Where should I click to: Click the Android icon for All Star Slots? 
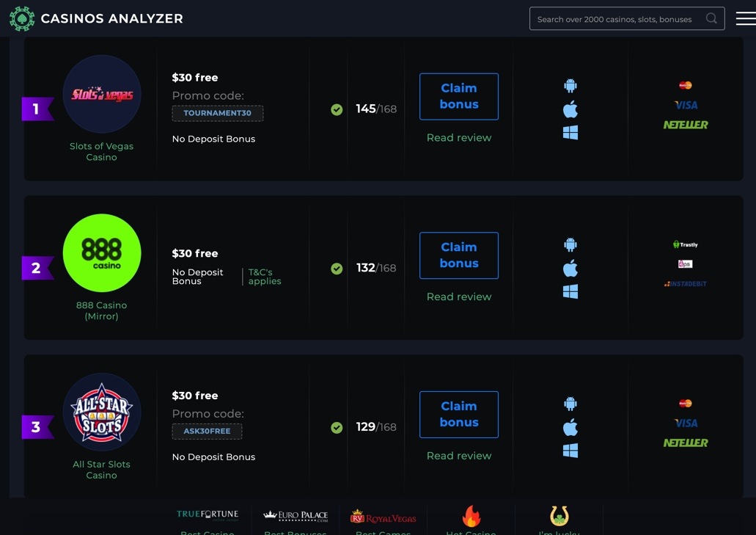coord(570,404)
